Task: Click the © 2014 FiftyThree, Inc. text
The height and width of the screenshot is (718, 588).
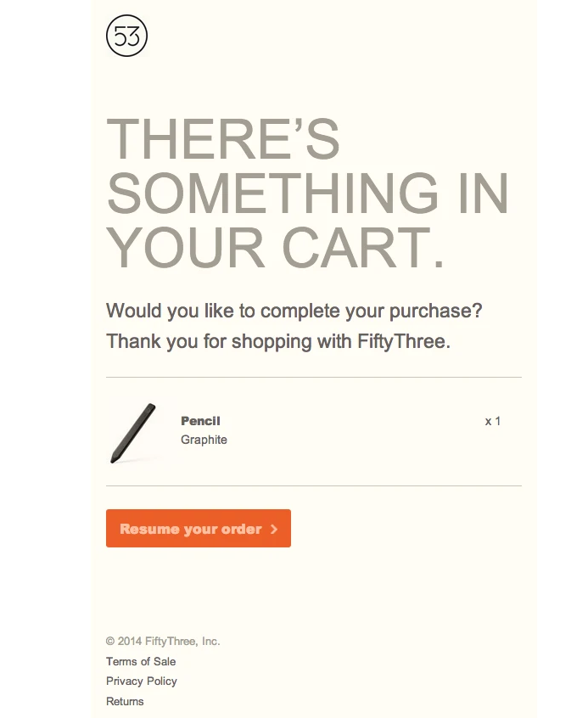Action: [x=163, y=642]
